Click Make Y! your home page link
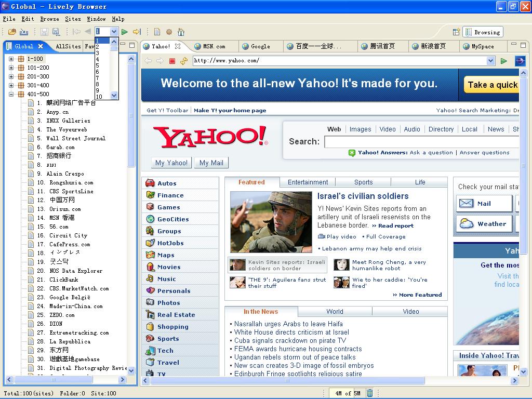Viewport: 532px width, 399px height. (230, 110)
